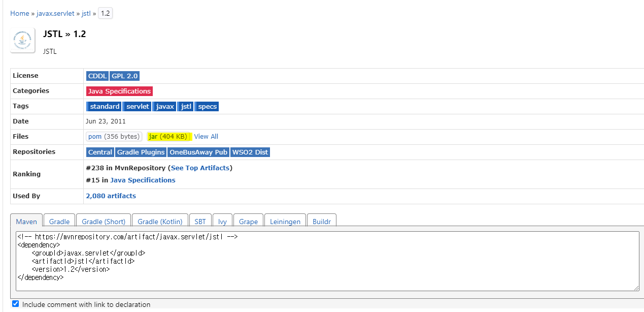The width and height of the screenshot is (644, 312).
Task: Click the 'Jun 23, 2011' date value
Action: (106, 121)
